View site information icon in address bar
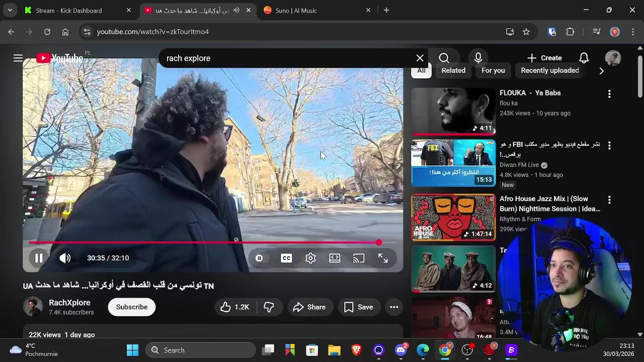Viewport: 644px width, 362px height. pyautogui.click(x=87, y=32)
